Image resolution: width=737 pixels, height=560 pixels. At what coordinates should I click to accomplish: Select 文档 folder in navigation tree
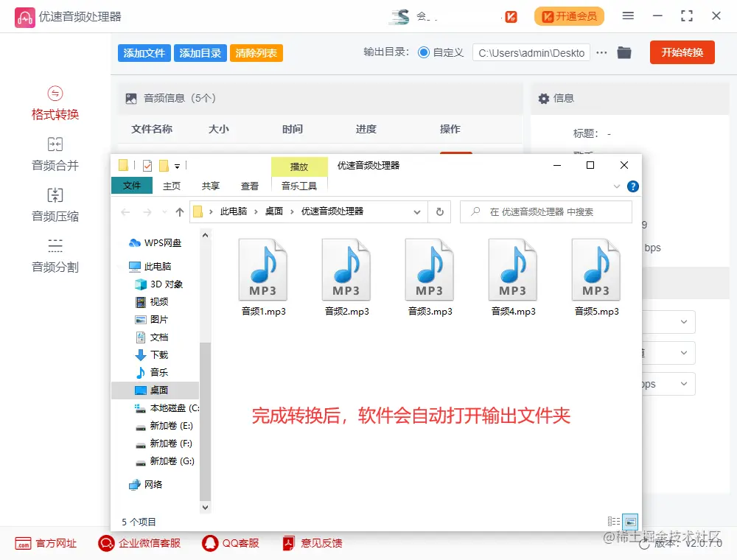tap(152, 337)
